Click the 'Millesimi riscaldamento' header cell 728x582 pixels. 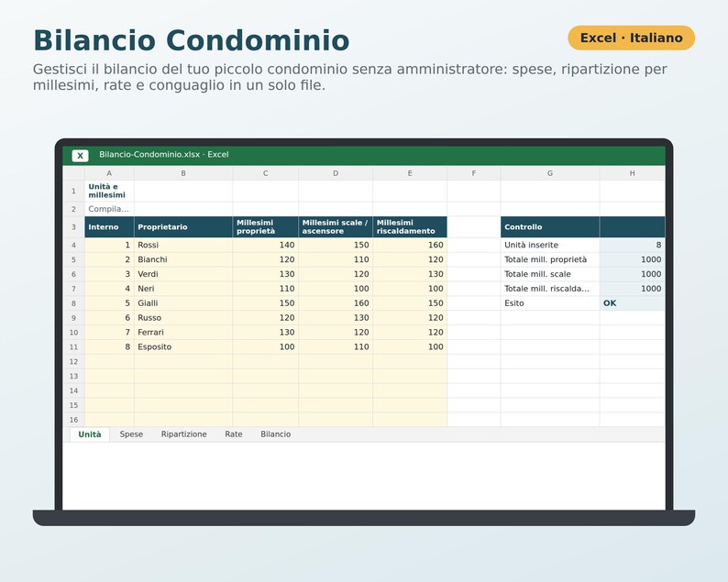click(410, 227)
